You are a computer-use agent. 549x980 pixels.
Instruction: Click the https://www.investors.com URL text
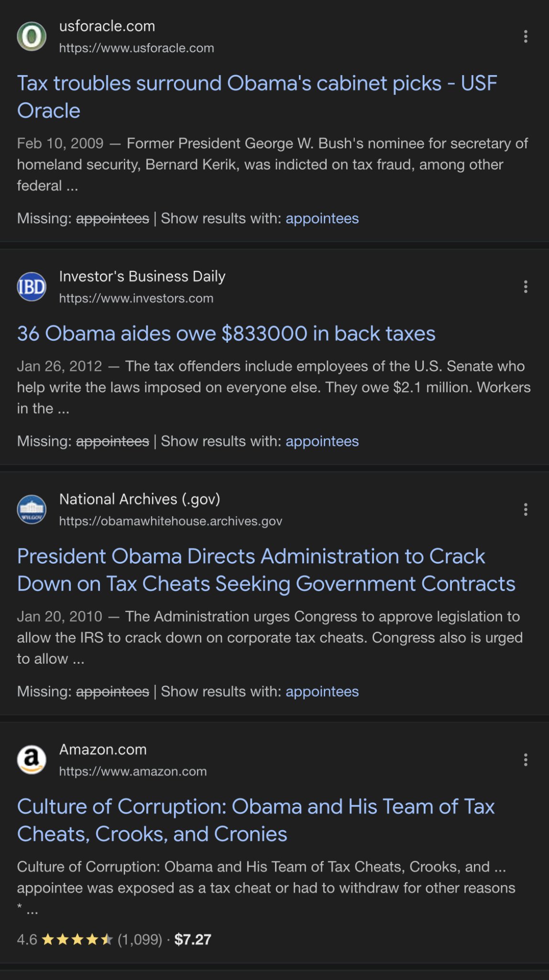click(136, 299)
